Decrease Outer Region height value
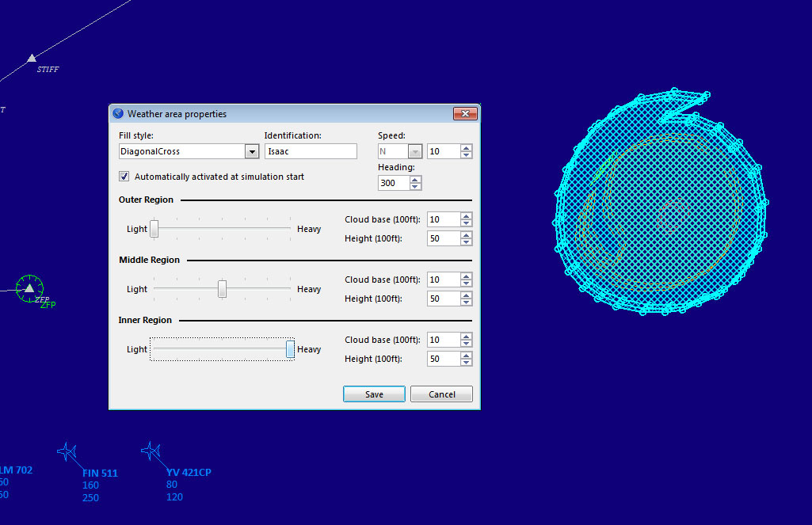Viewport: 812px width, 525px height. [467, 242]
